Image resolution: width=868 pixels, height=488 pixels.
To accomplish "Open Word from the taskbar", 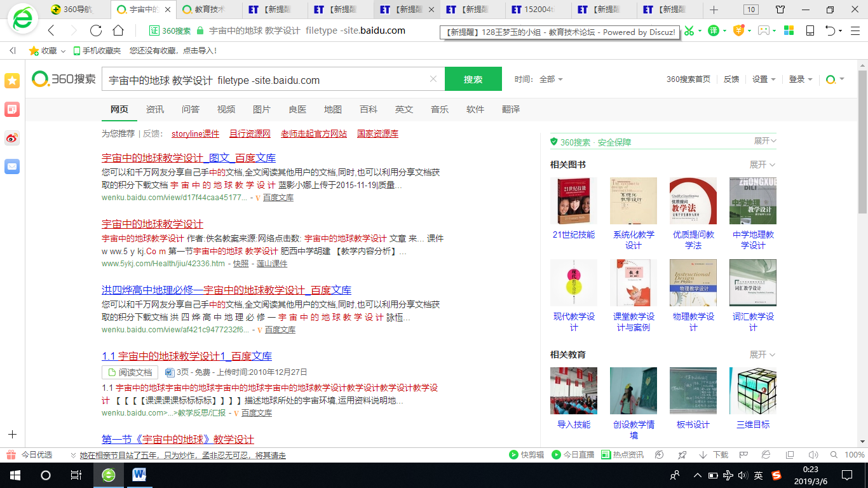I will [x=139, y=475].
